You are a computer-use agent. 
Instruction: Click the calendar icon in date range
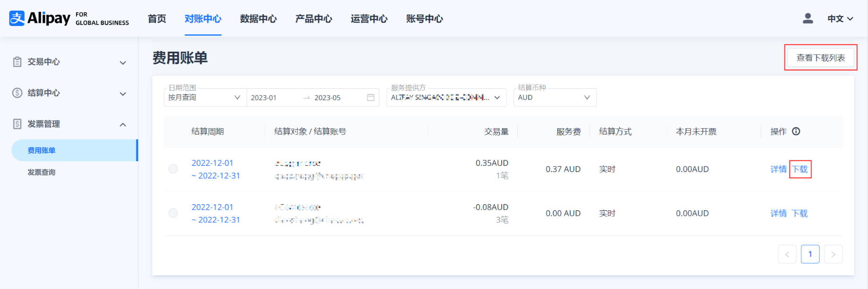(x=371, y=98)
